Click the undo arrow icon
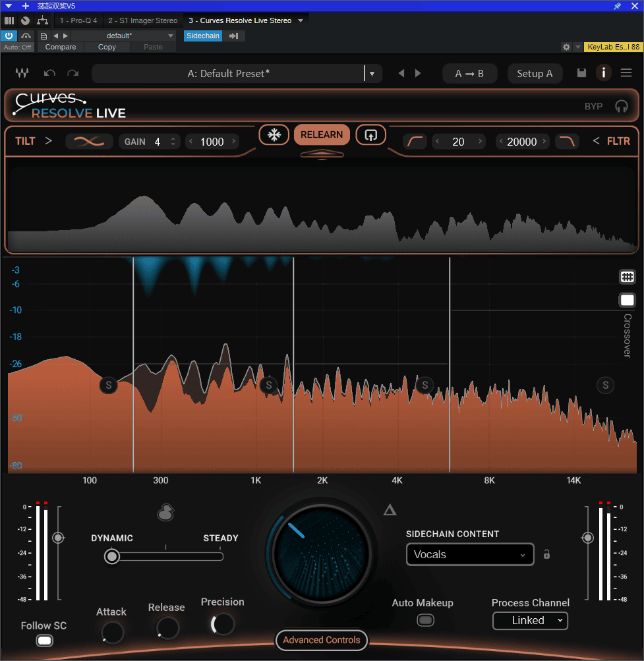Screen dimensions: 644x661 [x=49, y=74]
